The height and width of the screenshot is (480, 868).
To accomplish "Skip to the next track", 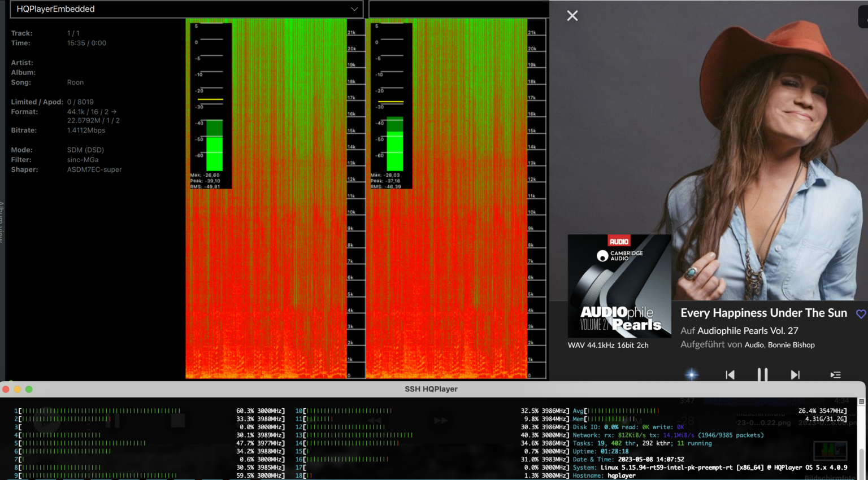I will [795, 374].
